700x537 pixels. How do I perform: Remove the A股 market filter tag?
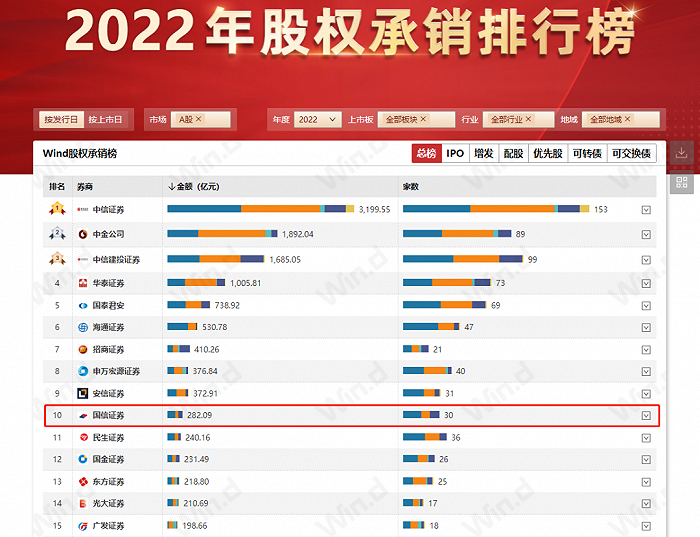click(199, 119)
